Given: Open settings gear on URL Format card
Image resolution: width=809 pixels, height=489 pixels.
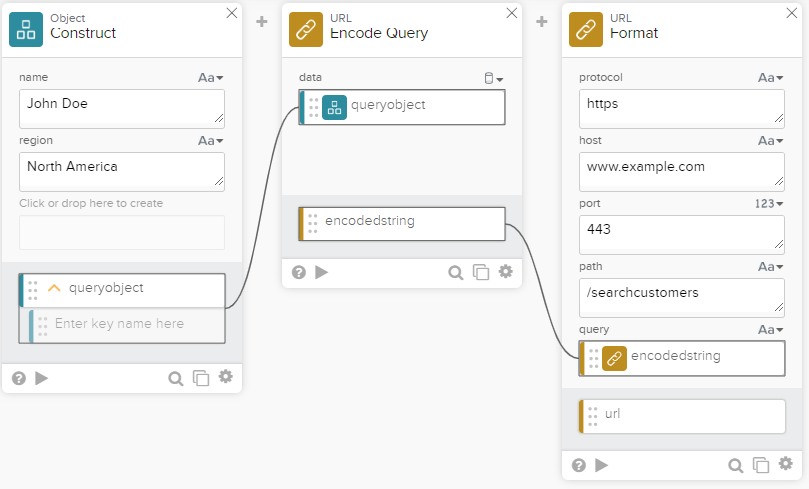Looking at the screenshot, I should pos(786,464).
